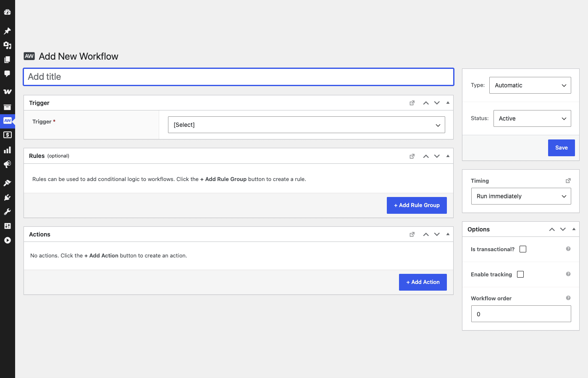
Task: Open Tools wrench icon in sidebar
Action: tap(7, 212)
